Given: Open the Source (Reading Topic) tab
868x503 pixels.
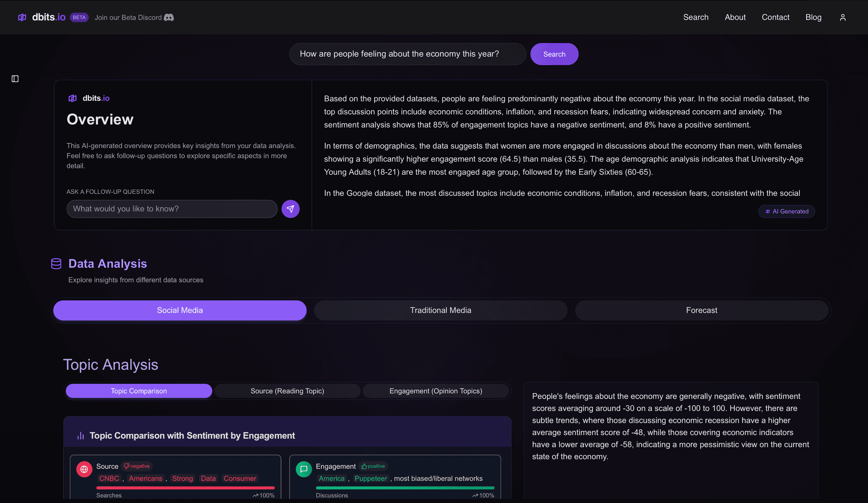Looking at the screenshot, I should click(287, 391).
